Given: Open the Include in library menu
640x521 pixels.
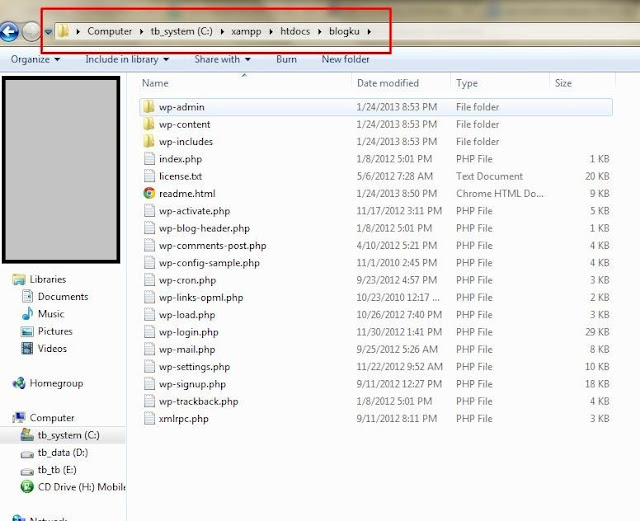Looking at the screenshot, I should coord(127,59).
